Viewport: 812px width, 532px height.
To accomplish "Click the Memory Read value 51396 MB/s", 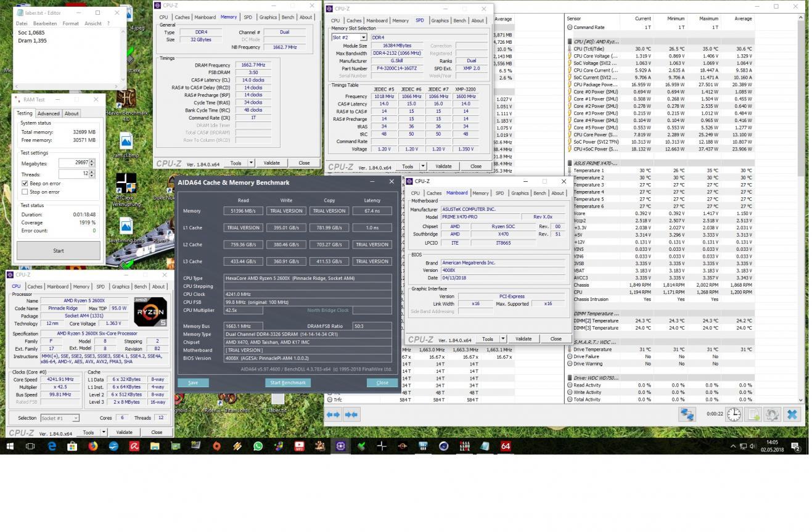I will 244,211.
